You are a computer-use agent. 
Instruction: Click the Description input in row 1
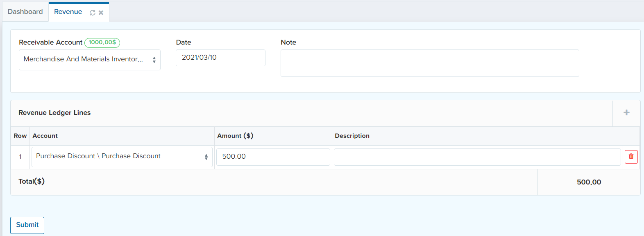[477, 157]
